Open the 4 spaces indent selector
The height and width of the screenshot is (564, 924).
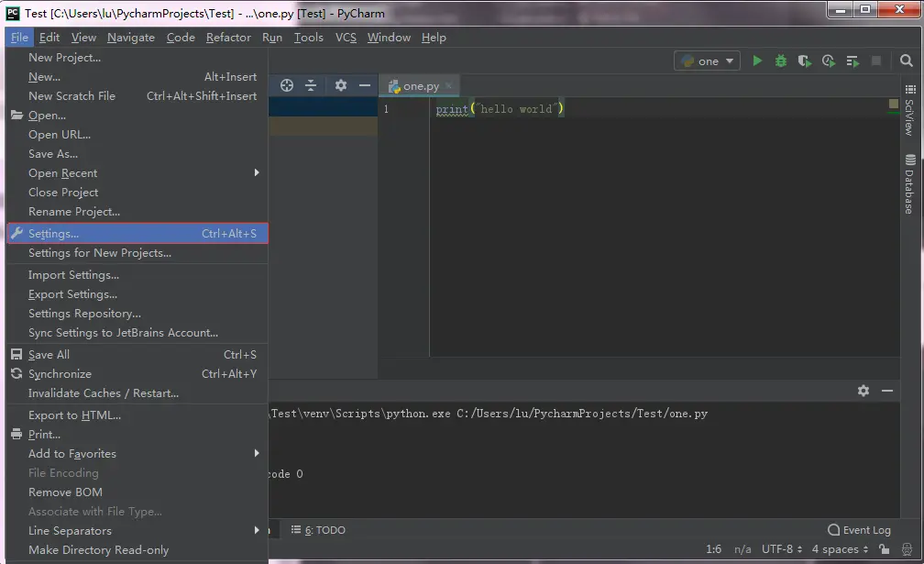[x=841, y=549]
